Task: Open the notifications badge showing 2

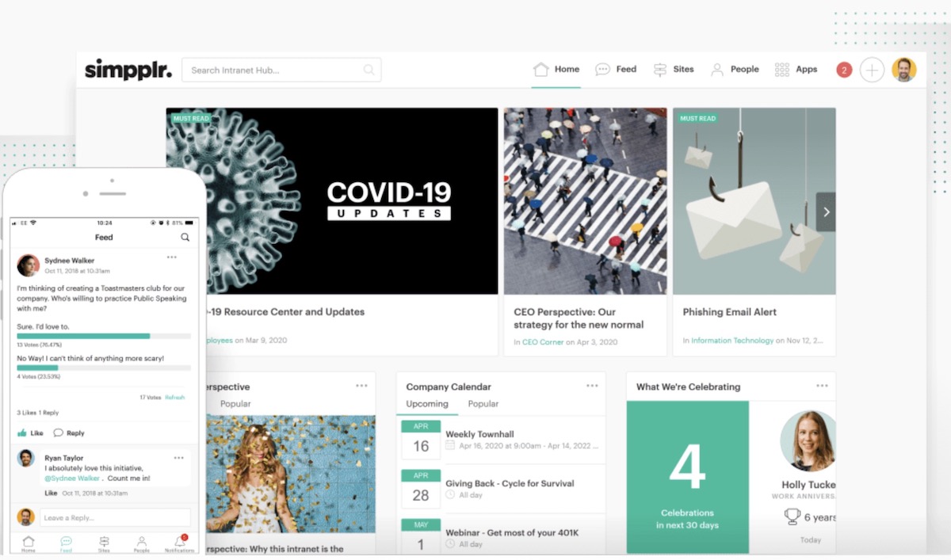Action: 844,70
